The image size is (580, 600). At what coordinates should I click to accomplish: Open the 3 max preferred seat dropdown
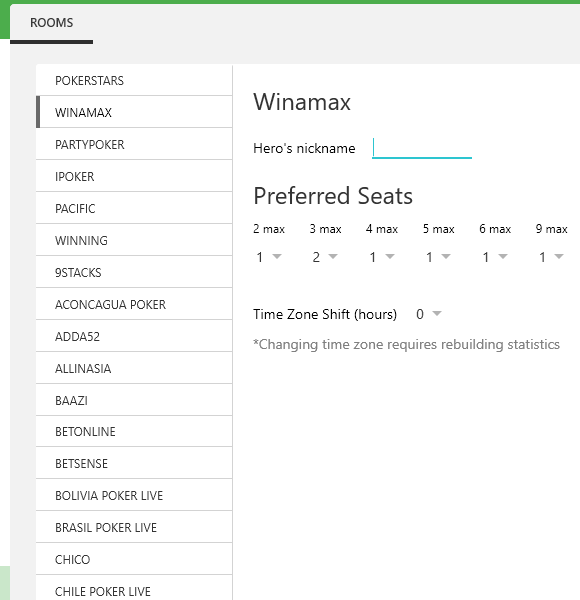coord(325,257)
